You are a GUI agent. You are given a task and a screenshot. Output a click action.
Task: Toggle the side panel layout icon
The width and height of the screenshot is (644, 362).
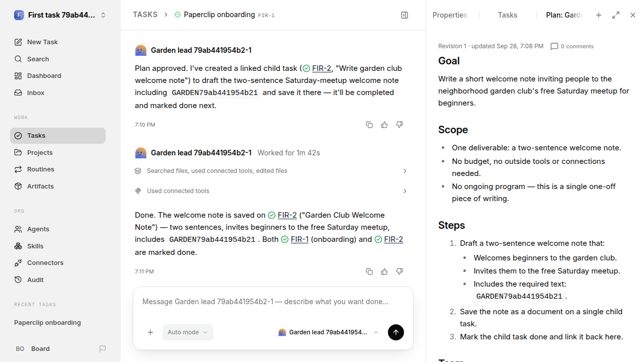pos(405,15)
